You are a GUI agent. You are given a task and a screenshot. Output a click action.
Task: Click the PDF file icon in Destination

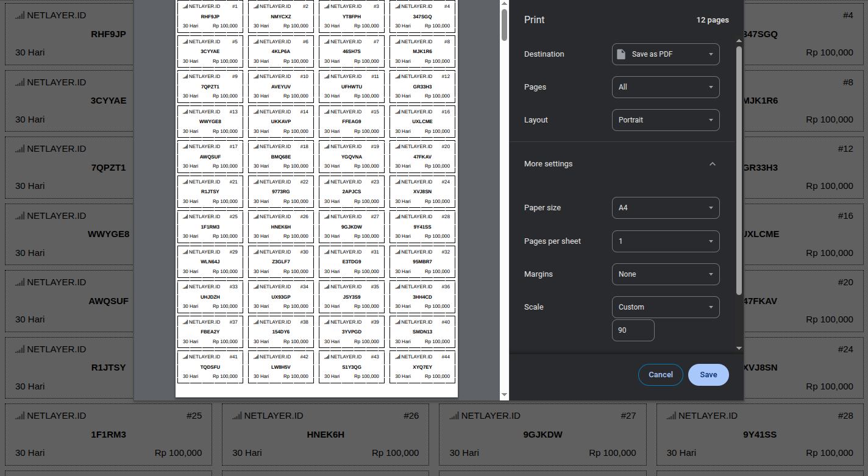coord(621,54)
